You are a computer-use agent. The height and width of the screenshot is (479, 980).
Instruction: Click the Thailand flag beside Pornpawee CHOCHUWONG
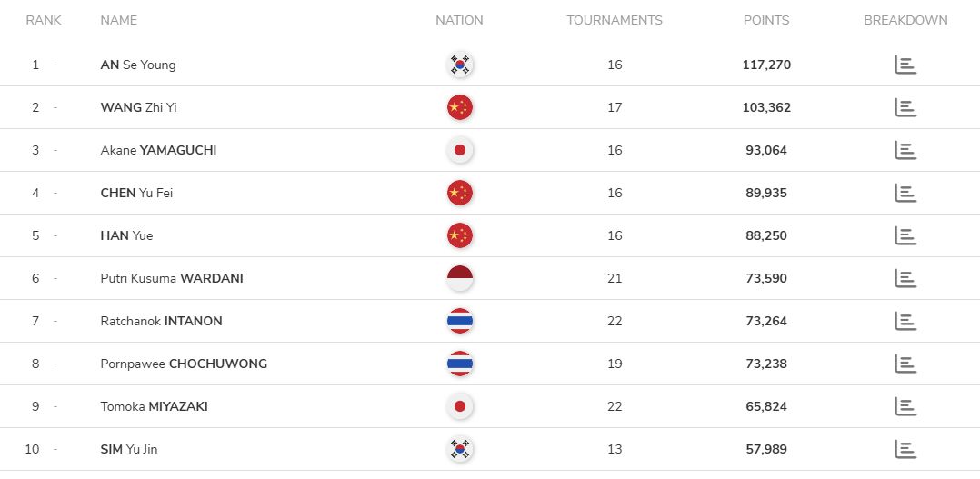460,364
